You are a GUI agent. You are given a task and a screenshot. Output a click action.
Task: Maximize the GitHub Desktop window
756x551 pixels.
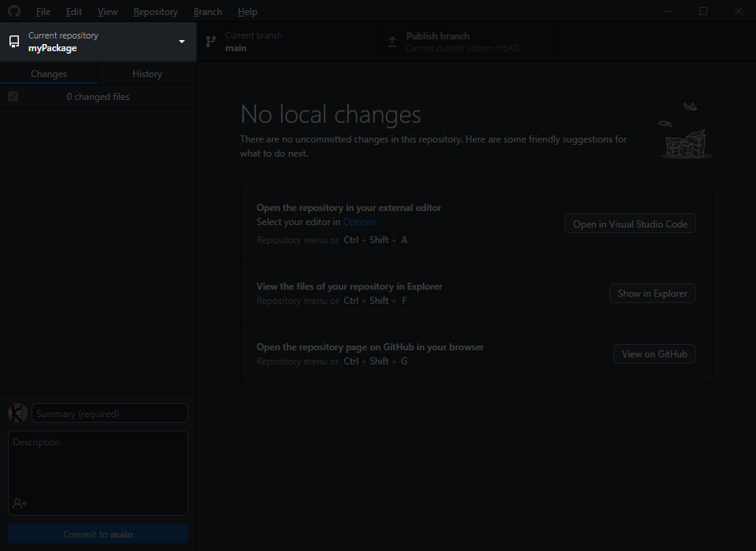[703, 11]
